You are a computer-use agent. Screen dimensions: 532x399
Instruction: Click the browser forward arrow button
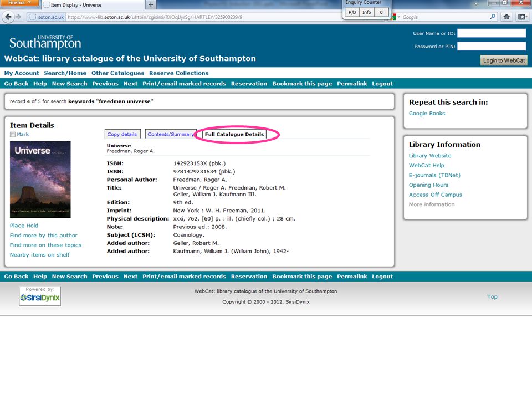(19, 17)
